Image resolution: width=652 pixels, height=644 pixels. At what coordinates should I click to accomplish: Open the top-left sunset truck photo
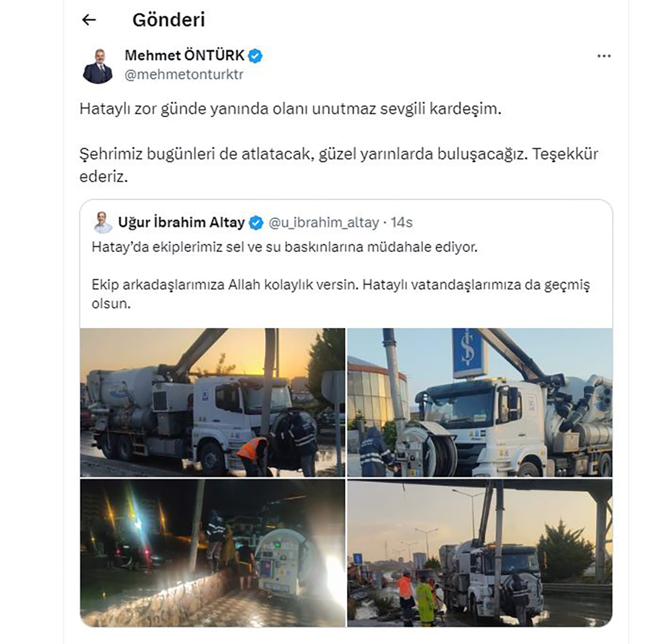212,402
